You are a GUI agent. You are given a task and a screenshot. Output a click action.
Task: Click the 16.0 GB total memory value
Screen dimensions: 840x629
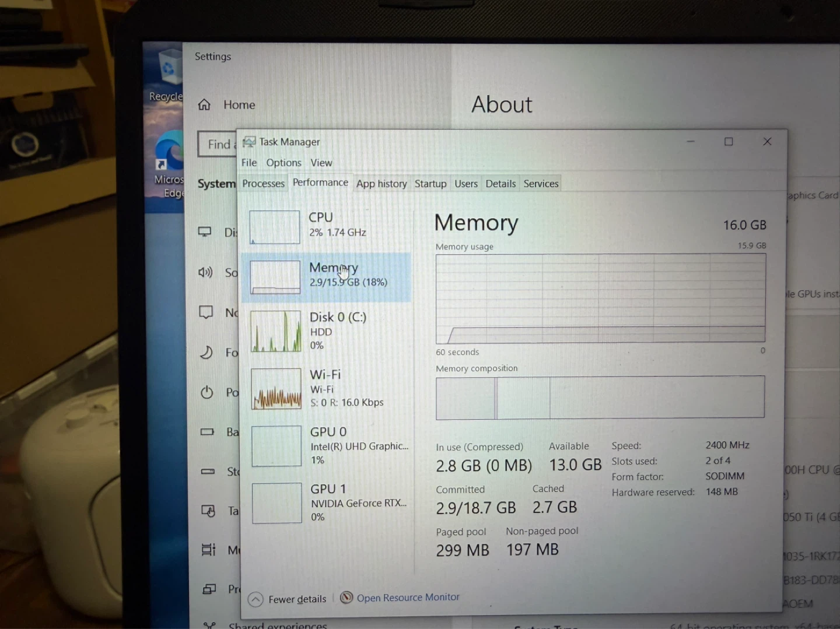click(745, 225)
